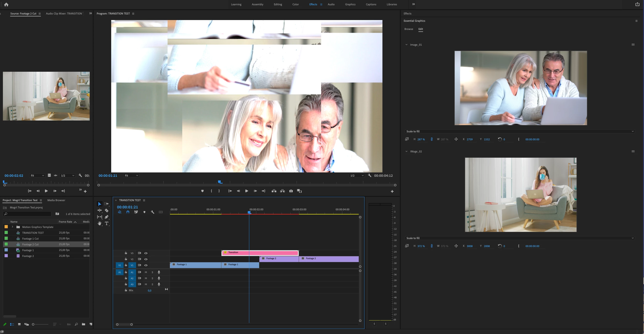Toggle V3 track output eye
Screen dimensions: 644x334
coord(146,253)
